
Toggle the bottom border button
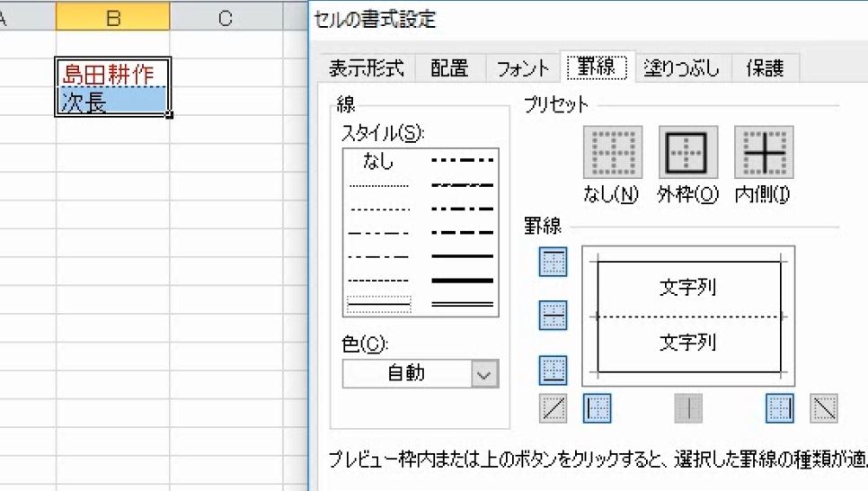tap(553, 370)
